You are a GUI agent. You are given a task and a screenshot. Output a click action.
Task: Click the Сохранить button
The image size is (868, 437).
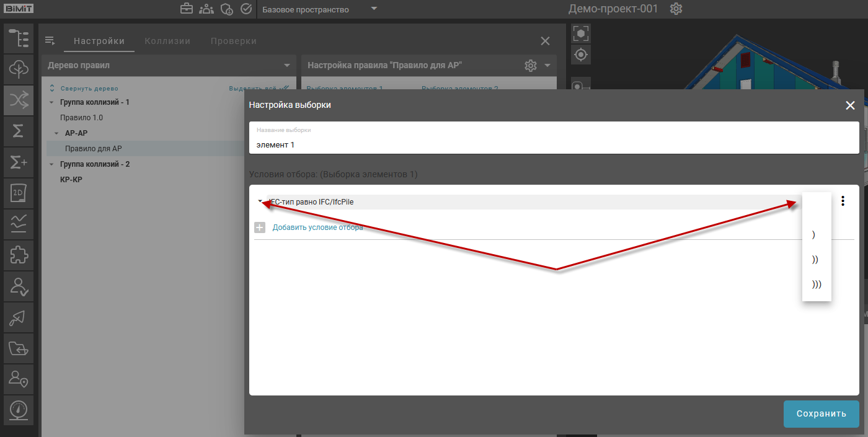click(821, 414)
